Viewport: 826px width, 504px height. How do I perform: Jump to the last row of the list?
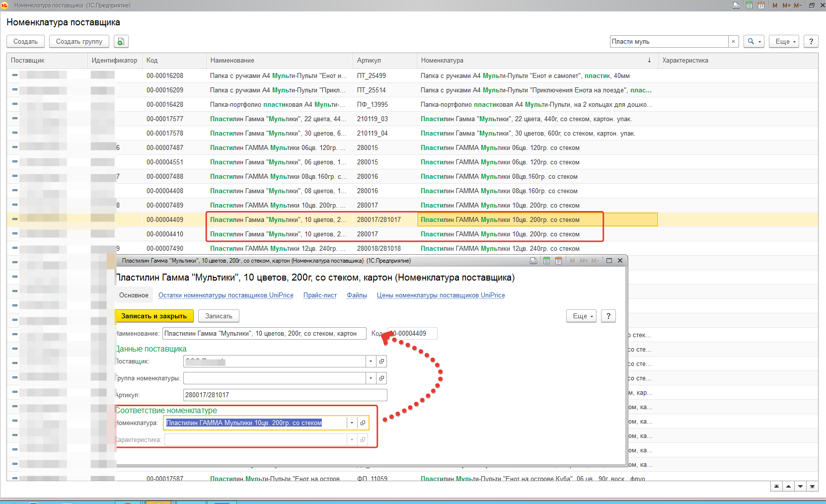[812, 487]
